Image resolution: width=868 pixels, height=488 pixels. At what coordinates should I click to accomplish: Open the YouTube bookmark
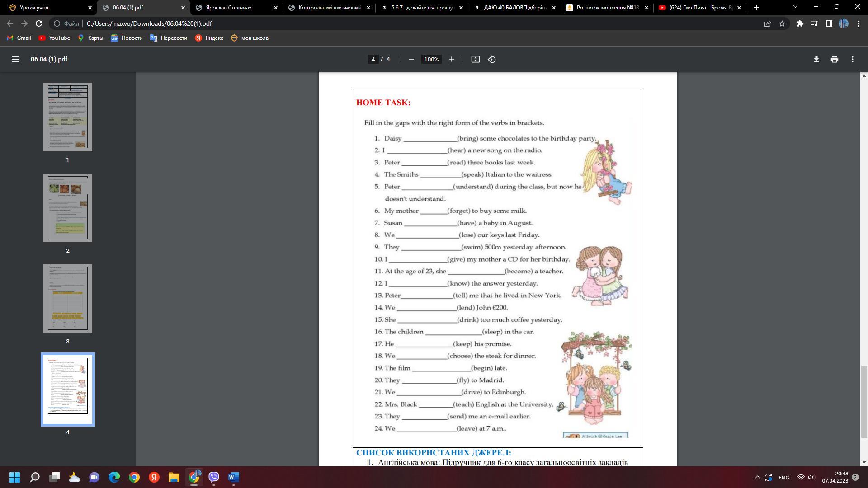click(x=54, y=38)
